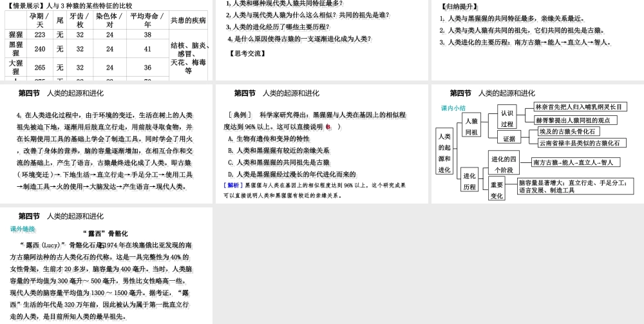This screenshot has width=644, height=324.
Task: Click option D 经过漫长的年代进化而来的
Action: click(x=292, y=175)
